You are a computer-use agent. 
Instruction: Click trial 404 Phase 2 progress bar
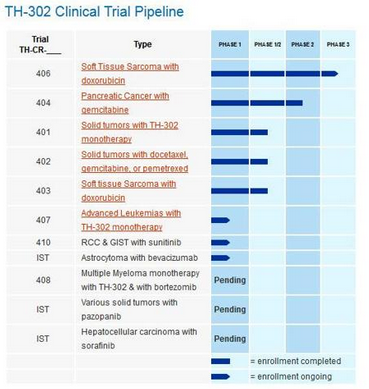point(294,103)
